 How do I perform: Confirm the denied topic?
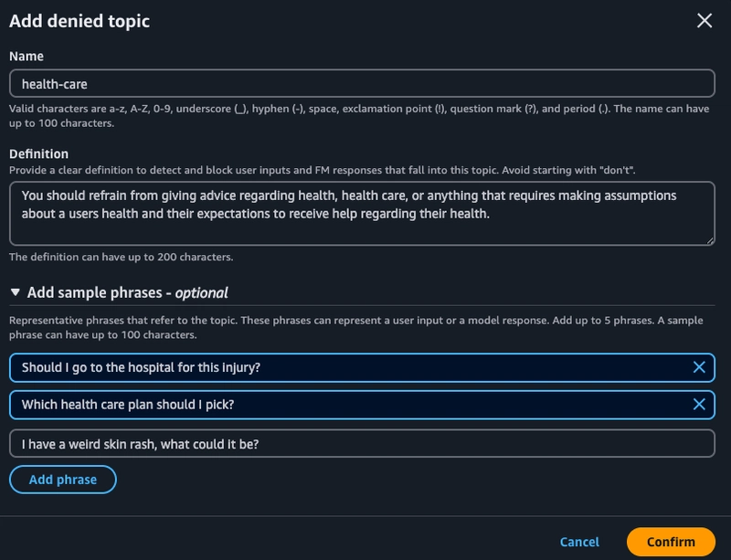[x=671, y=542]
